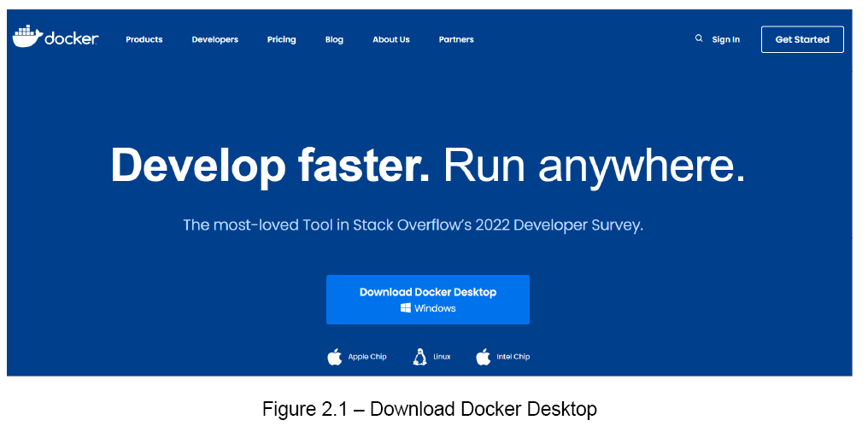Click the Intel Chip text label
The height and width of the screenshot is (432, 868).
(513, 357)
